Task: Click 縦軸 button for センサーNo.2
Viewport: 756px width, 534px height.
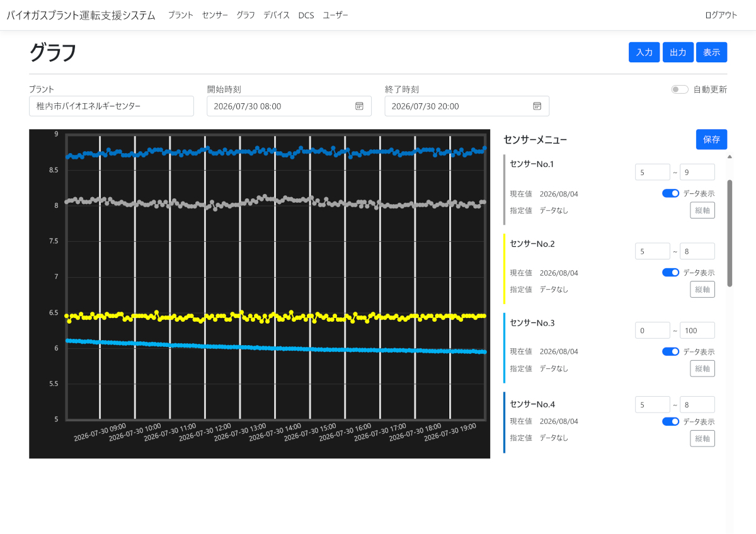Action: click(702, 289)
